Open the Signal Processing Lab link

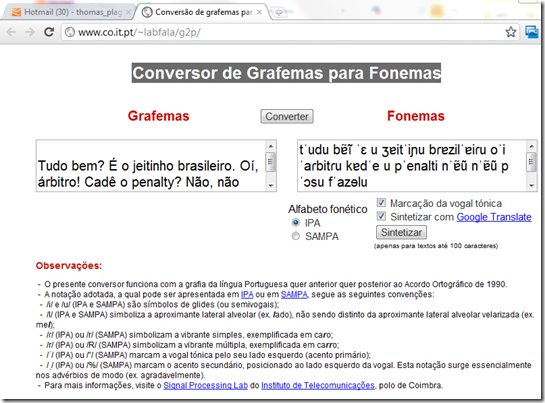click(205, 385)
